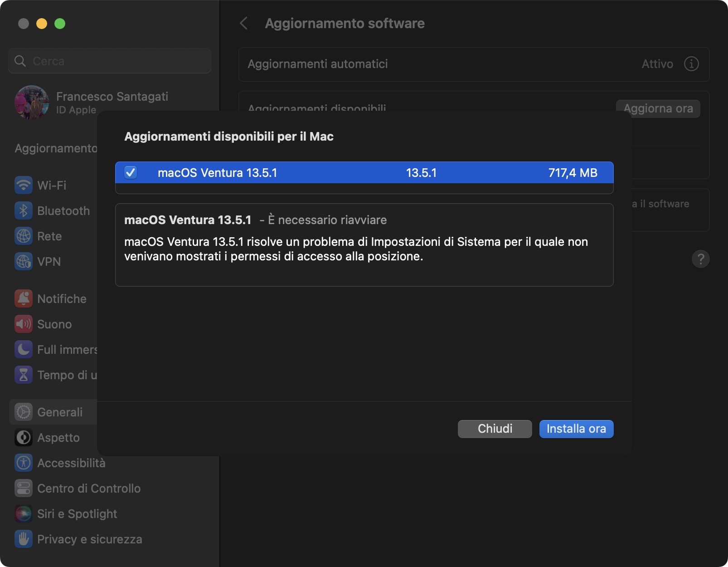Click the VPN globe icon
728x567 pixels.
24,261
